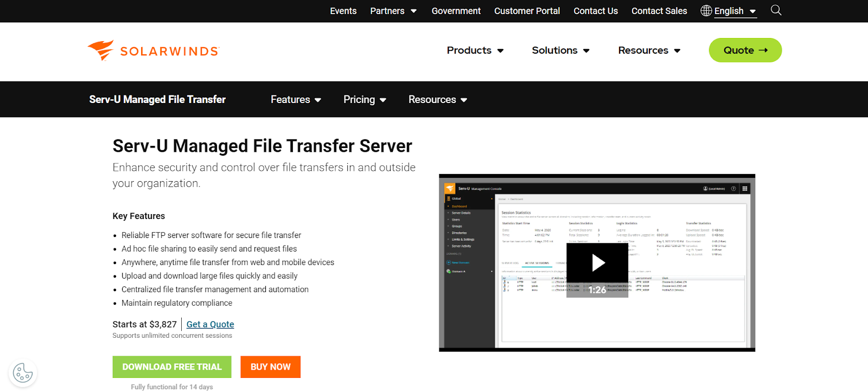
Task: Click 'Centralized file transfer management' bullet
Action: coord(215,290)
